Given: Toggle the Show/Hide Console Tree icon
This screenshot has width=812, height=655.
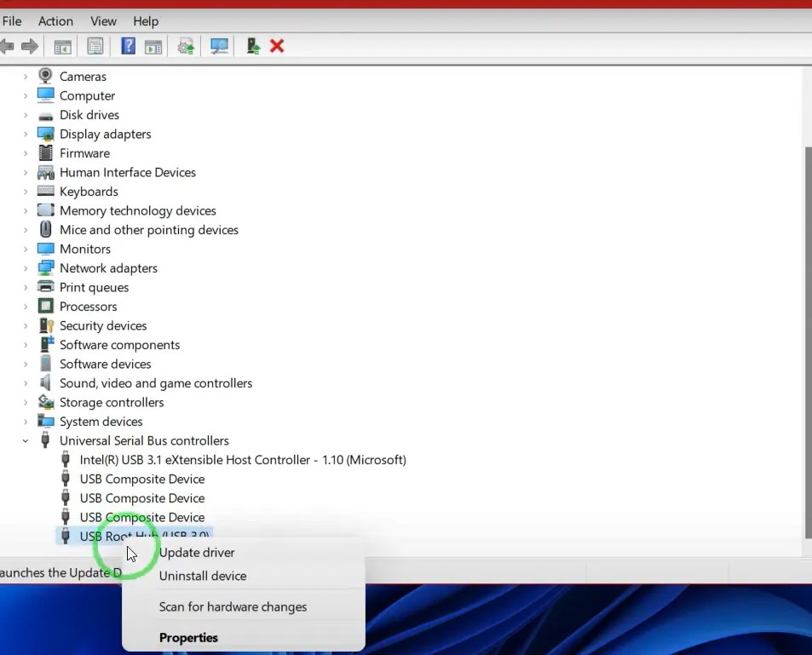Looking at the screenshot, I should tap(62, 46).
